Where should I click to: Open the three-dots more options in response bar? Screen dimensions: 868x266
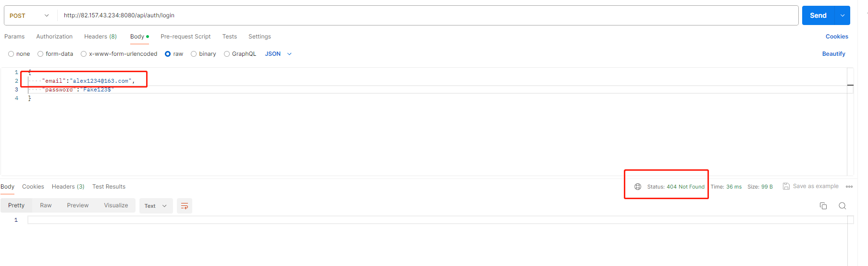click(849, 187)
